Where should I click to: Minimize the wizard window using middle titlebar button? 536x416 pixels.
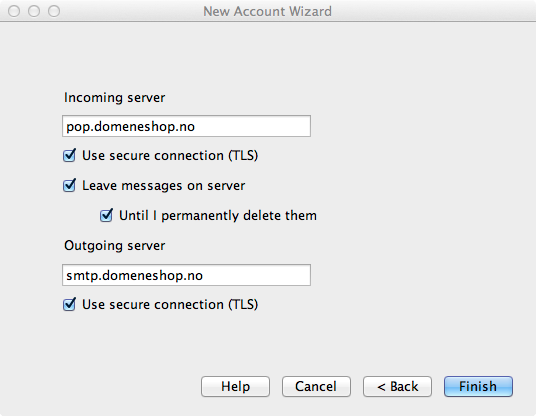34,11
